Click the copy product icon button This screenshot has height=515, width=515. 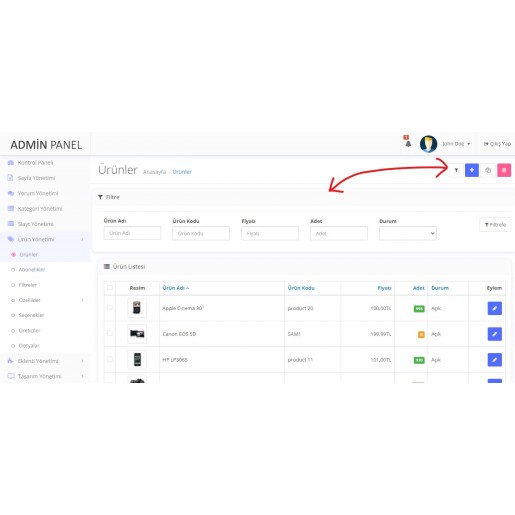pos(488,170)
